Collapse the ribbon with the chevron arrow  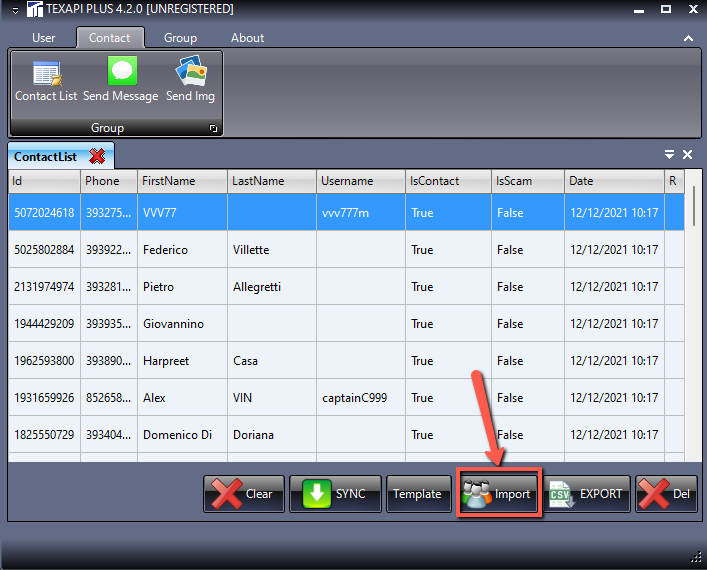click(688, 38)
